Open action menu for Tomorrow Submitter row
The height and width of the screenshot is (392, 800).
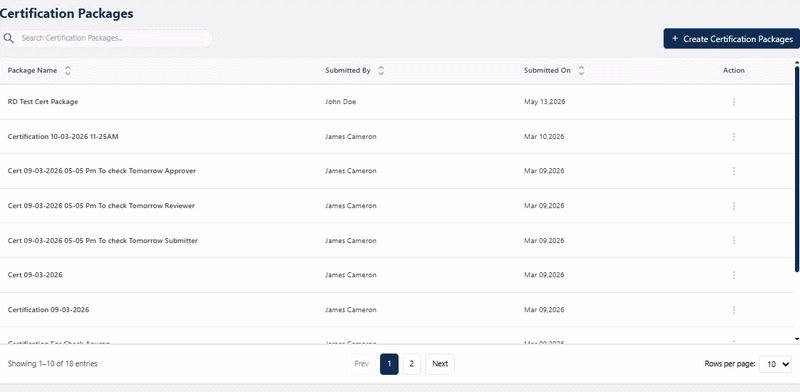click(734, 240)
